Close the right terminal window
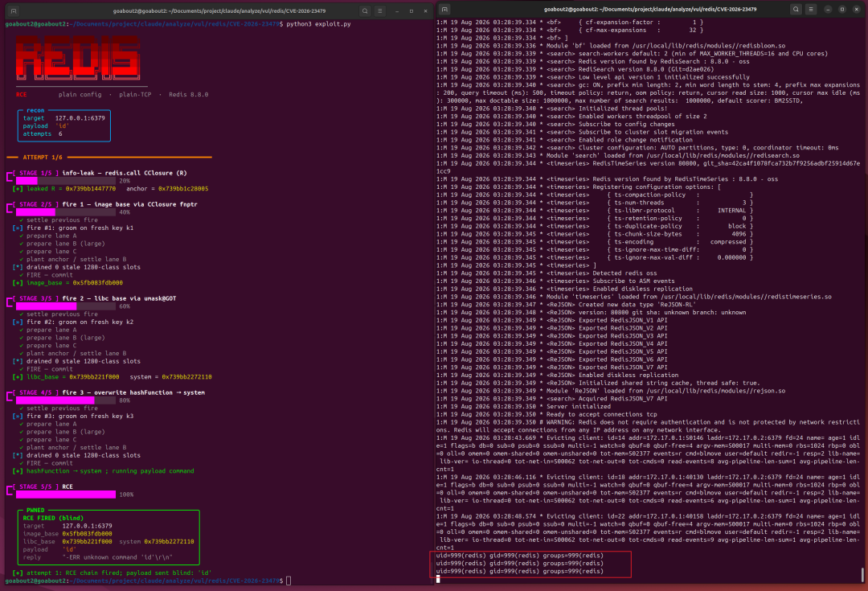Screen dimensions: 868x591 (857, 10)
